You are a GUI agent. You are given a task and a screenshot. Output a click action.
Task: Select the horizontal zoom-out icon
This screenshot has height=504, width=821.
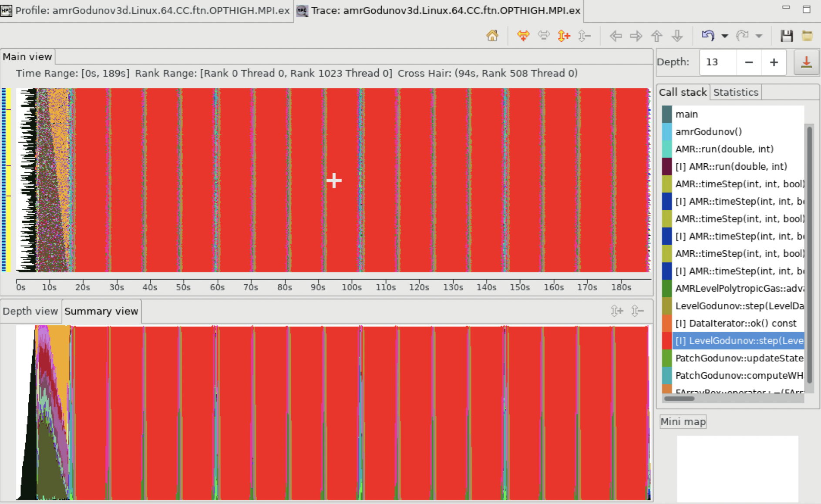coord(544,36)
